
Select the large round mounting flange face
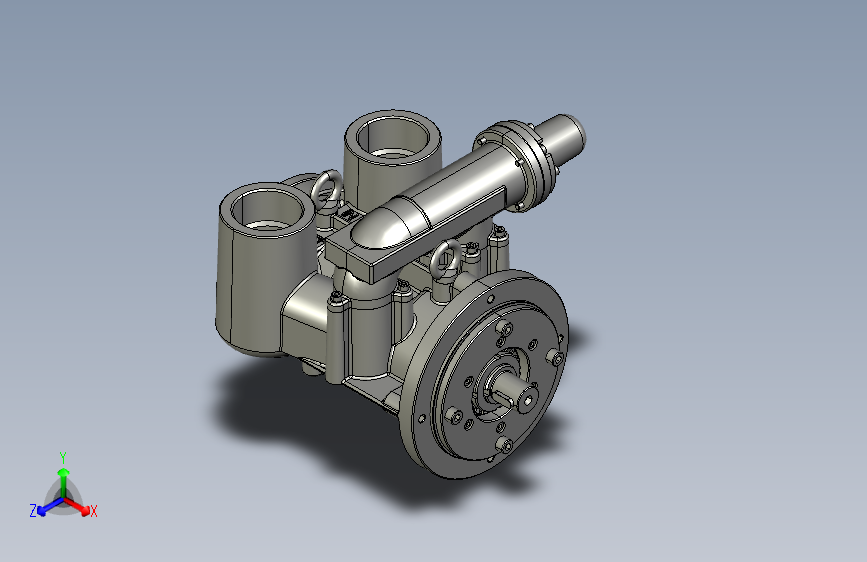[484, 374]
